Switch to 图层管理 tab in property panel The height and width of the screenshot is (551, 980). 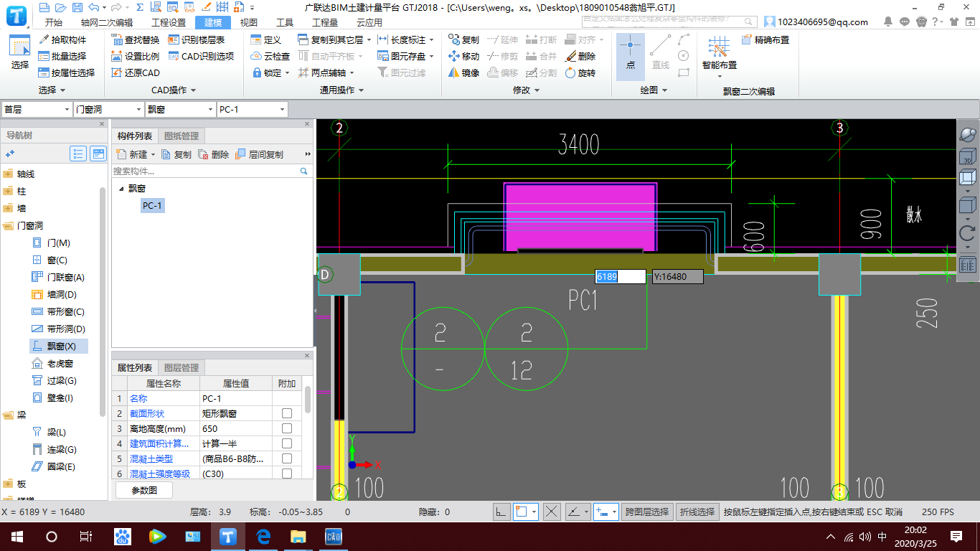182,367
